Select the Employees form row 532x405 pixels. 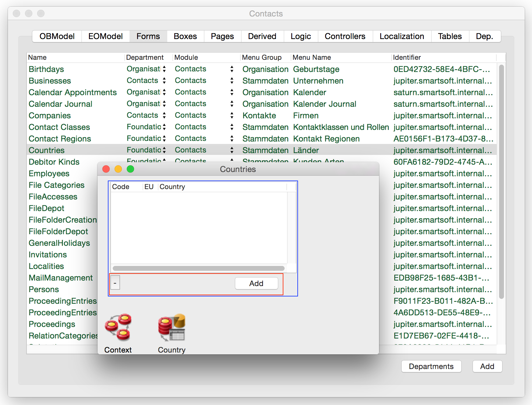click(49, 174)
